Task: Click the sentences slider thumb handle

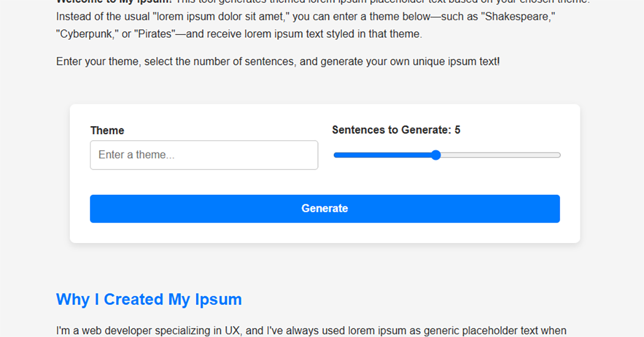Action: [436, 155]
